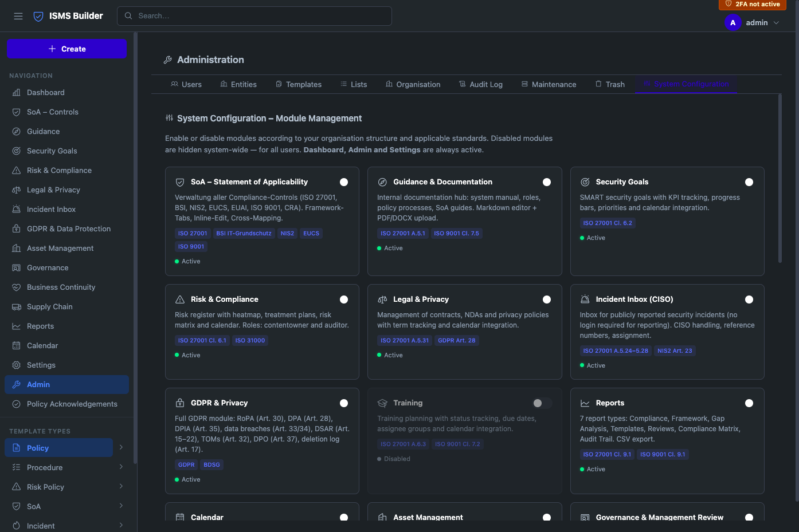Click the admin user avatar
The width and height of the screenshot is (799, 532).
pyautogui.click(x=733, y=23)
